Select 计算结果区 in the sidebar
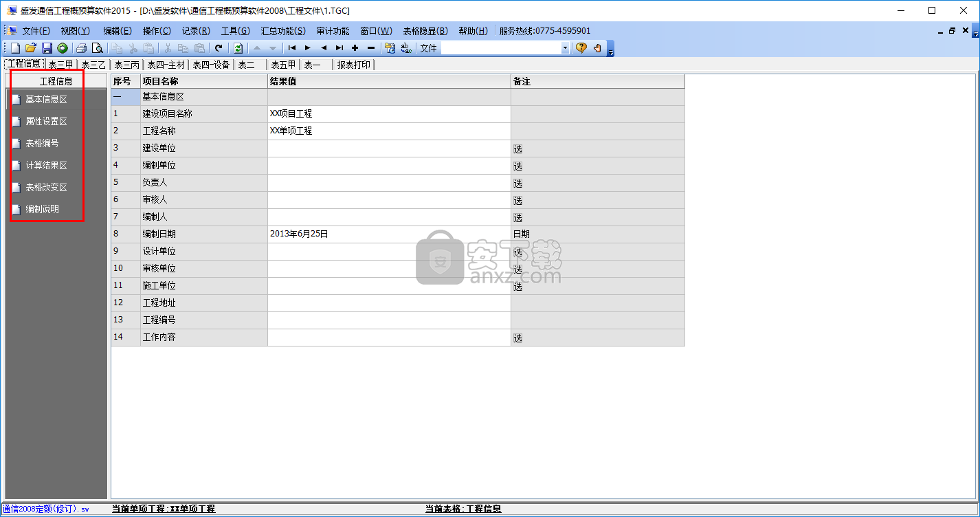This screenshot has width=980, height=517. pyautogui.click(x=46, y=166)
